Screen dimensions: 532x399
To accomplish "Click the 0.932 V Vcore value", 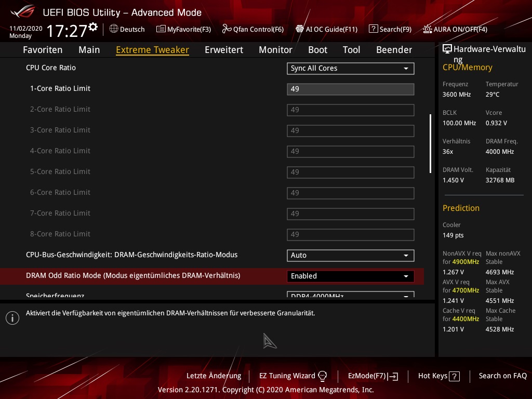I will pyautogui.click(x=496, y=123).
